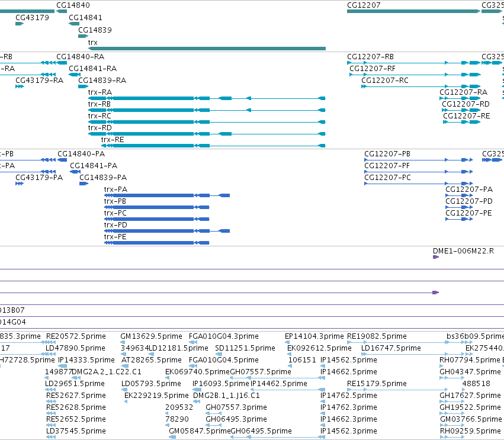Select SD11251.5prime EST
504x440 pixels.
tap(219, 354)
